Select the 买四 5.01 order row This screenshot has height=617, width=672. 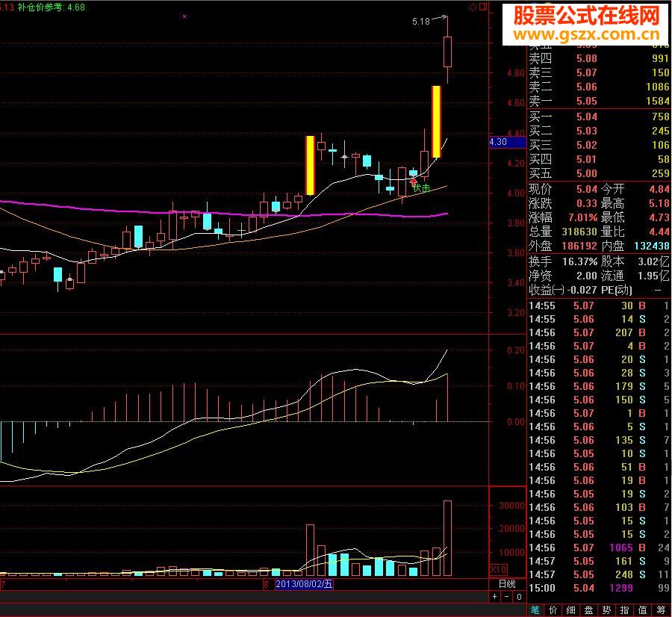click(x=599, y=159)
